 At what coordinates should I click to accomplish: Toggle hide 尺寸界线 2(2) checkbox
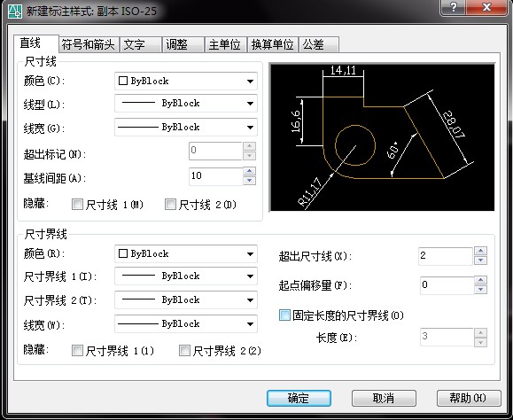click(184, 351)
